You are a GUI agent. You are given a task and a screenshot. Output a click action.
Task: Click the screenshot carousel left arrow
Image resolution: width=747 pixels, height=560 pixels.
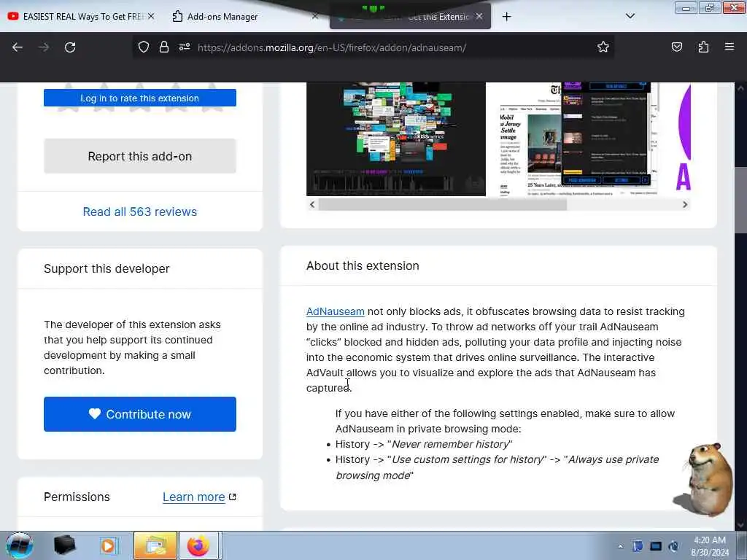[312, 204]
